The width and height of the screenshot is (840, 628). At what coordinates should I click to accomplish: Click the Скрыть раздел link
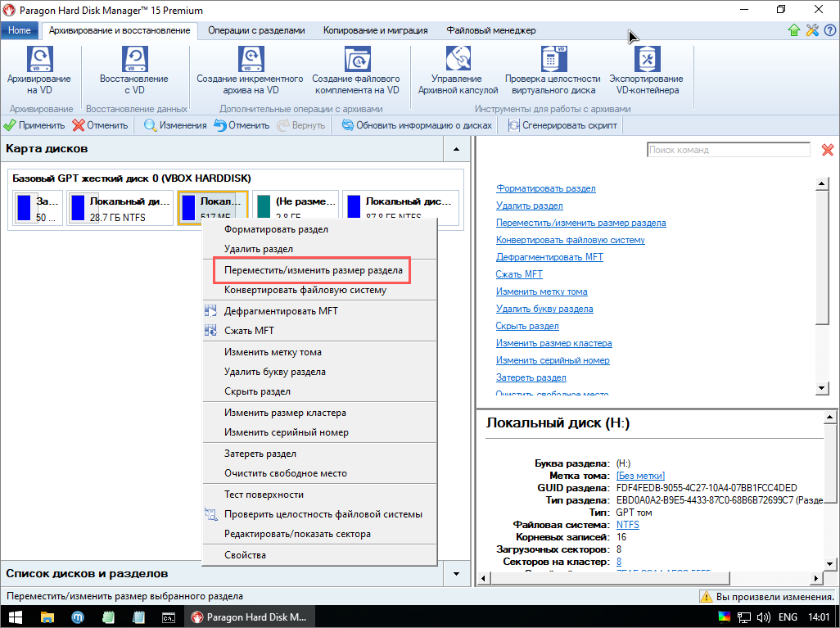point(527,326)
